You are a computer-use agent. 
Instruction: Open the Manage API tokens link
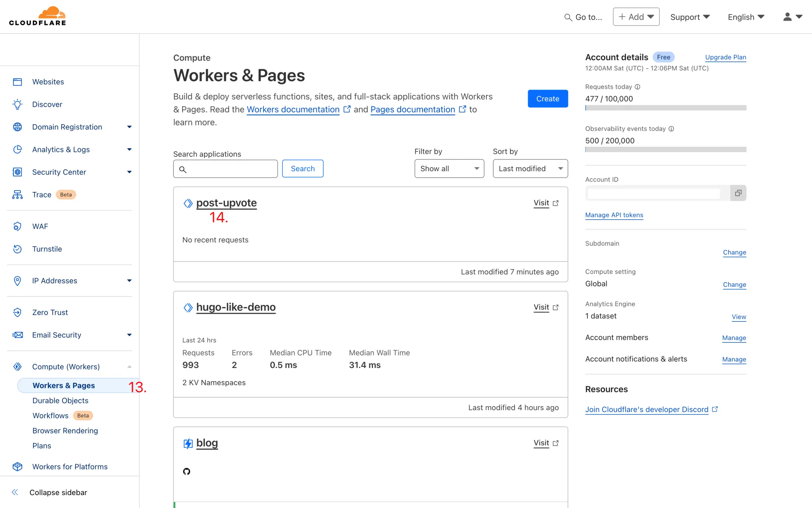tap(614, 215)
